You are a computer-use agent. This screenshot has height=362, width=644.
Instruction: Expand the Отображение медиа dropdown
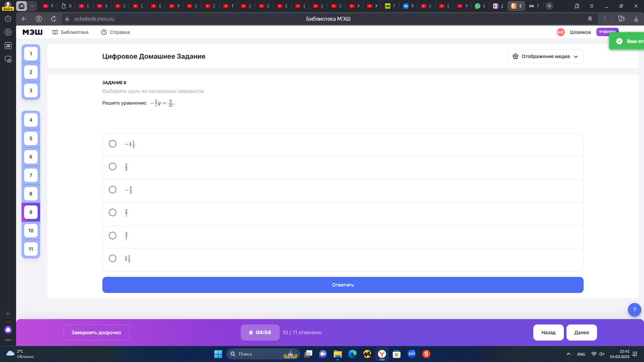(545, 56)
